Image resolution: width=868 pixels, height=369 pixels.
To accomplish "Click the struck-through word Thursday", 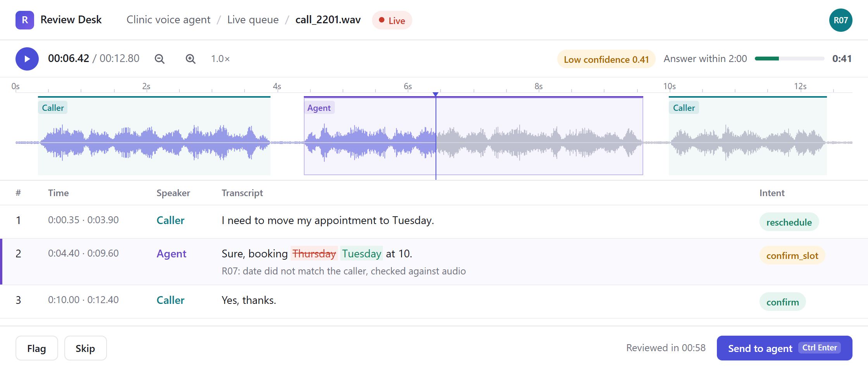I will pyautogui.click(x=314, y=253).
